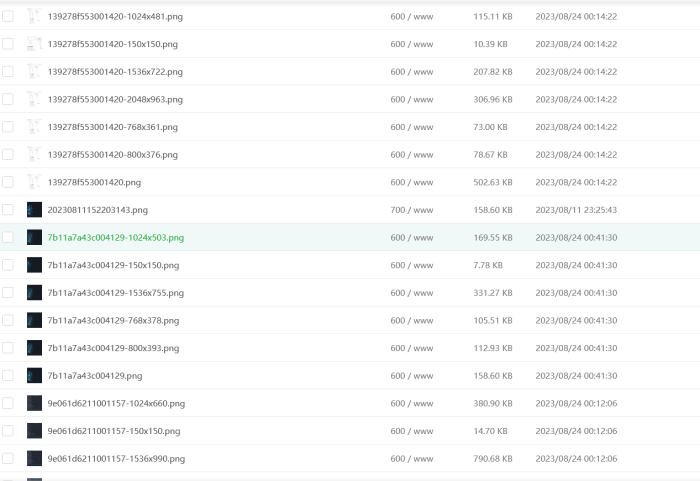Click file name 7b11a7a43c004129-1536x755.png

(115, 293)
